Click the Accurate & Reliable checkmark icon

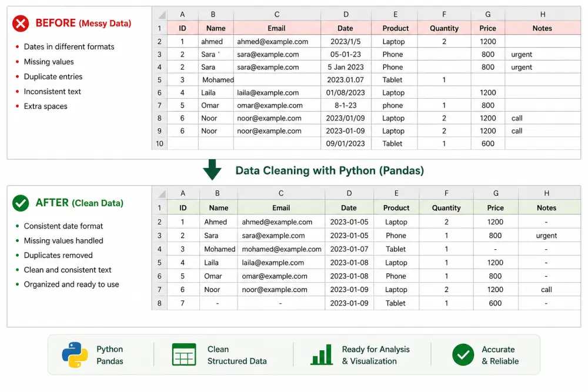pyautogui.click(x=463, y=354)
